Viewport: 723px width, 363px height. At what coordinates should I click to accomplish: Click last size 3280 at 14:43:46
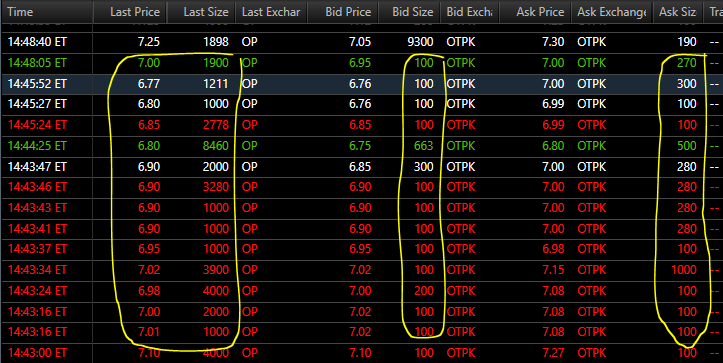coord(216,187)
